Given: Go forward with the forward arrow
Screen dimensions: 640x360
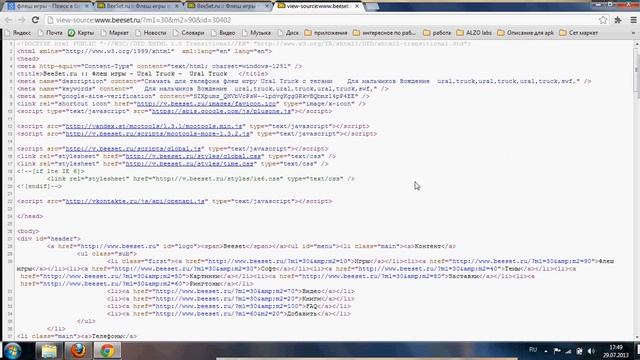Looking at the screenshot, I should 21,20.
